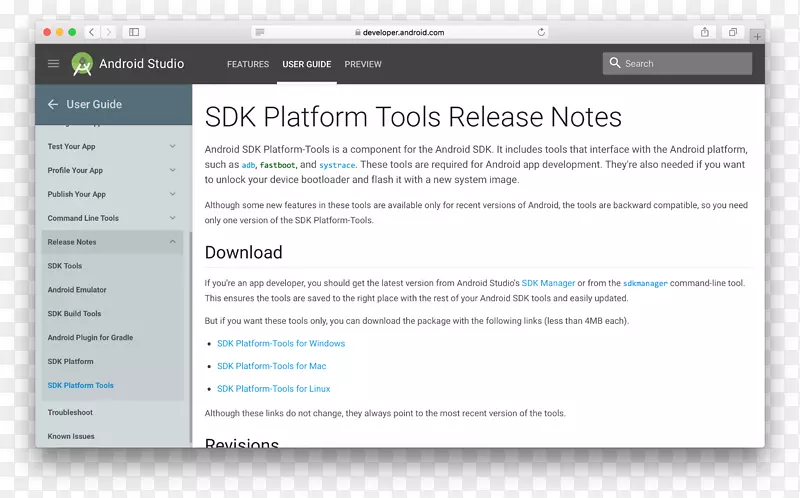This screenshot has width=800, height=498.
Task: Select SDK Platform Tools in the sidebar
Action: coord(81,386)
